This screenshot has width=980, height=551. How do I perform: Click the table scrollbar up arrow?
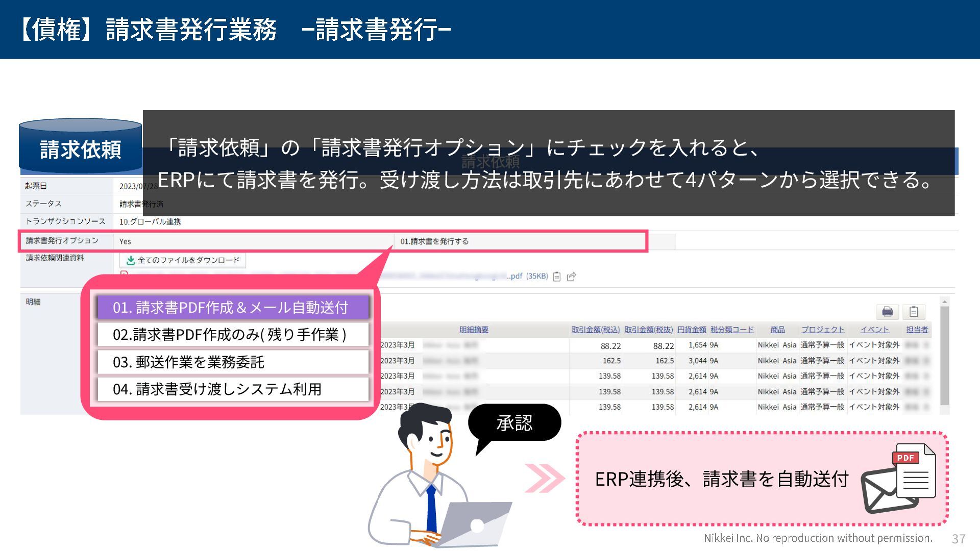click(x=944, y=301)
